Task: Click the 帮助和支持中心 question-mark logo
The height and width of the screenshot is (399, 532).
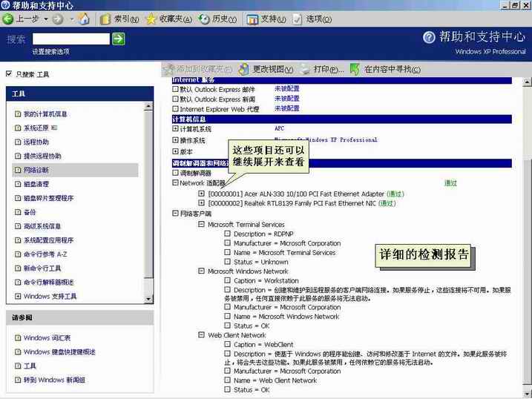Action: [x=429, y=37]
